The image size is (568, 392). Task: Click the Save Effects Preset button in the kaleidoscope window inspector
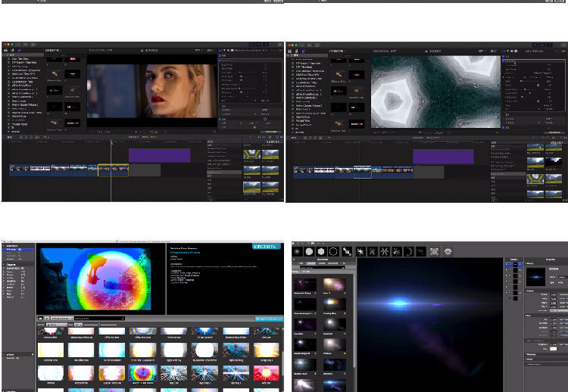click(554, 132)
